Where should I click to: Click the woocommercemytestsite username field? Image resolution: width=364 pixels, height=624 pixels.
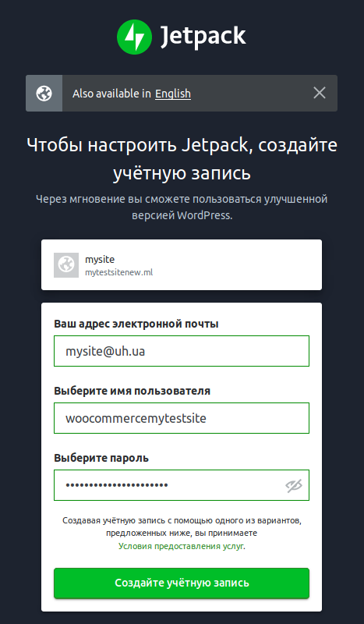(182, 418)
